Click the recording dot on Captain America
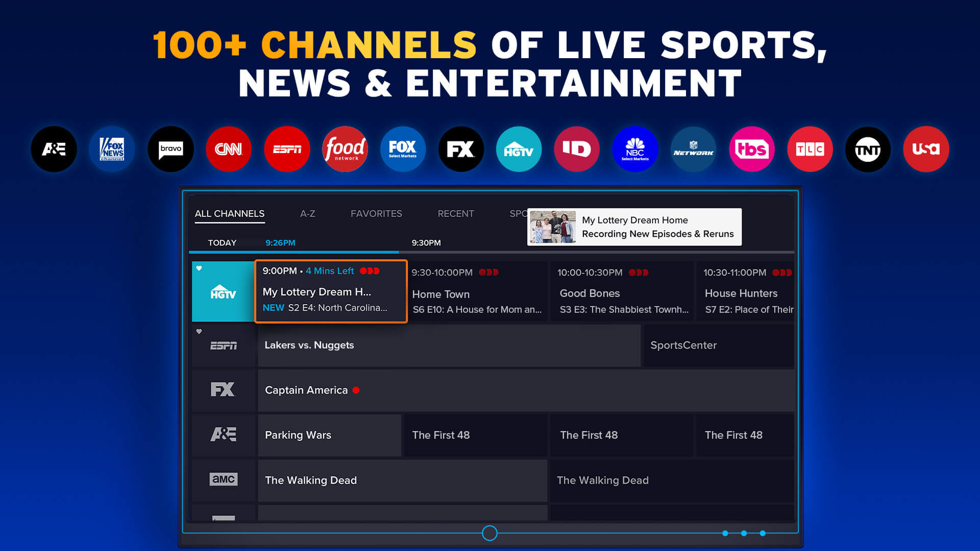This screenshot has width=980, height=551. click(x=356, y=390)
